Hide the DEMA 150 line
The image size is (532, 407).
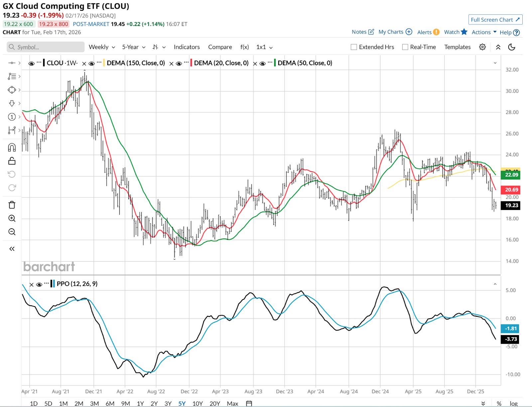point(91,64)
